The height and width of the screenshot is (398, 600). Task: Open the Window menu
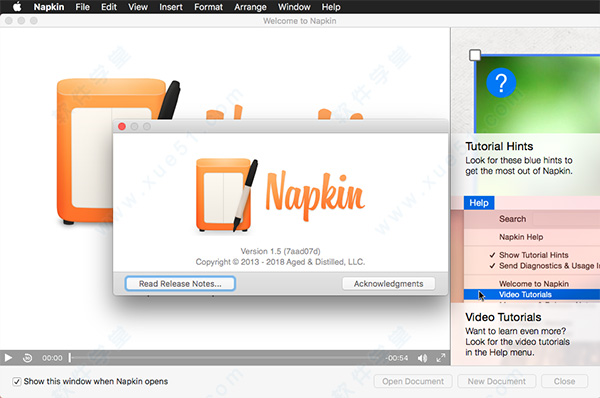click(294, 7)
